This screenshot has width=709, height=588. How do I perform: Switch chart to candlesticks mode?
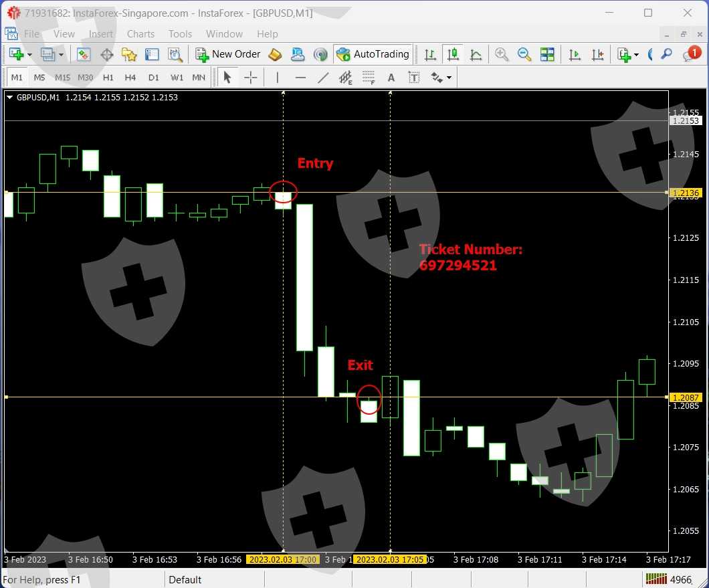[x=453, y=54]
